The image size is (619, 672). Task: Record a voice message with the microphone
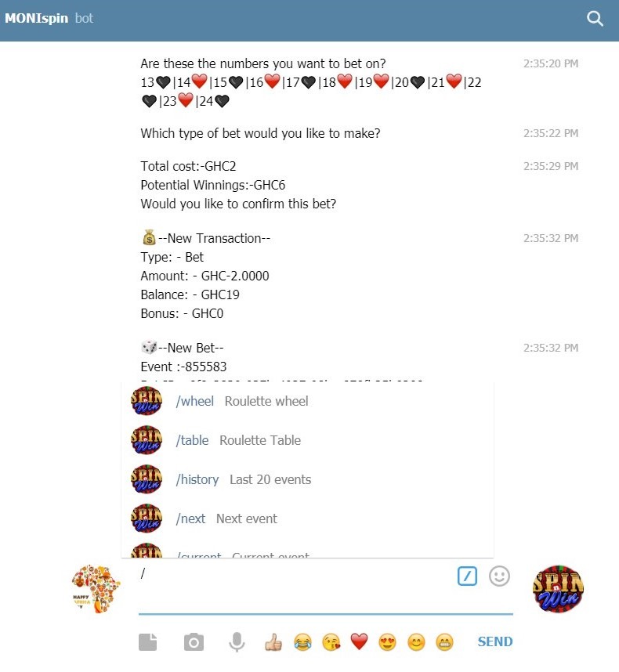click(x=237, y=642)
